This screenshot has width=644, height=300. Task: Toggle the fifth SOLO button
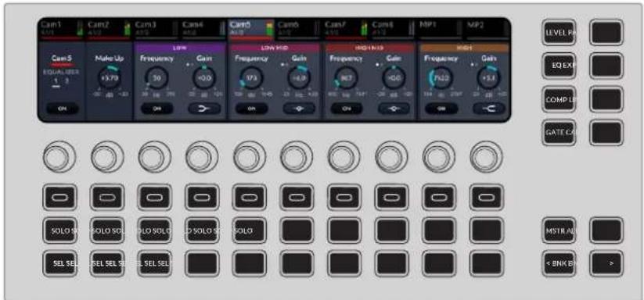pos(250,230)
